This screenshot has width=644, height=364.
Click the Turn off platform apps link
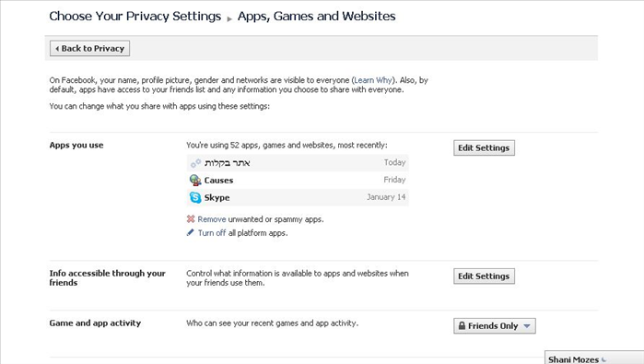212,233
